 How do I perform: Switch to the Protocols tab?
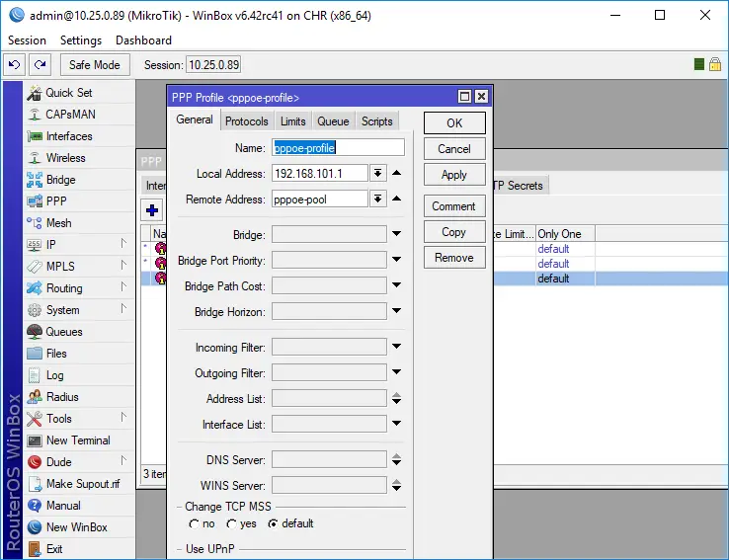click(x=247, y=121)
